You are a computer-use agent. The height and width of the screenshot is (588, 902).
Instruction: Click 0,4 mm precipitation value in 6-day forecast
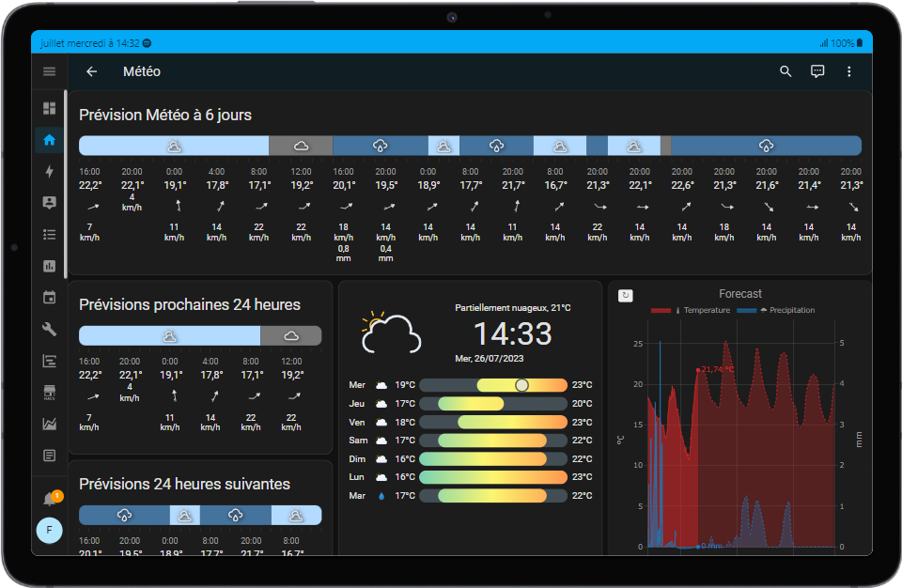click(x=385, y=254)
